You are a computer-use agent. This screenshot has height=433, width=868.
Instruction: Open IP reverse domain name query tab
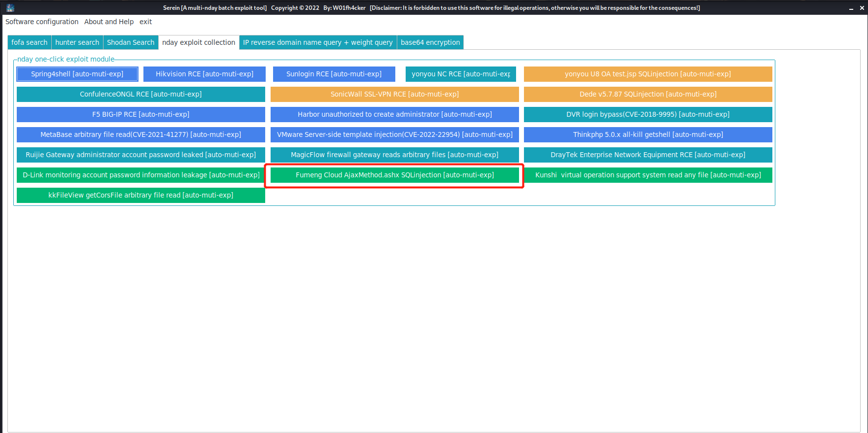pyautogui.click(x=318, y=42)
